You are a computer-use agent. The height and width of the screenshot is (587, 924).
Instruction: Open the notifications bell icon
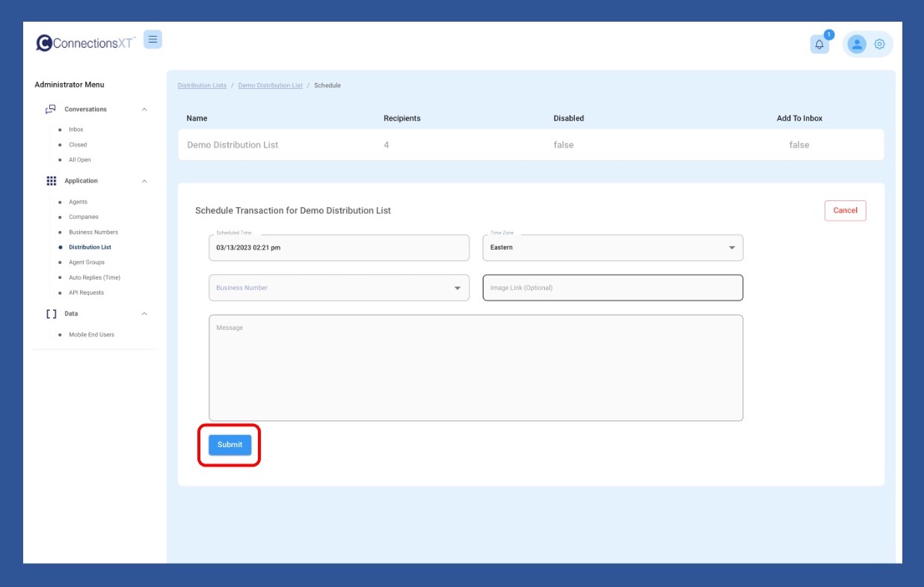click(x=819, y=44)
